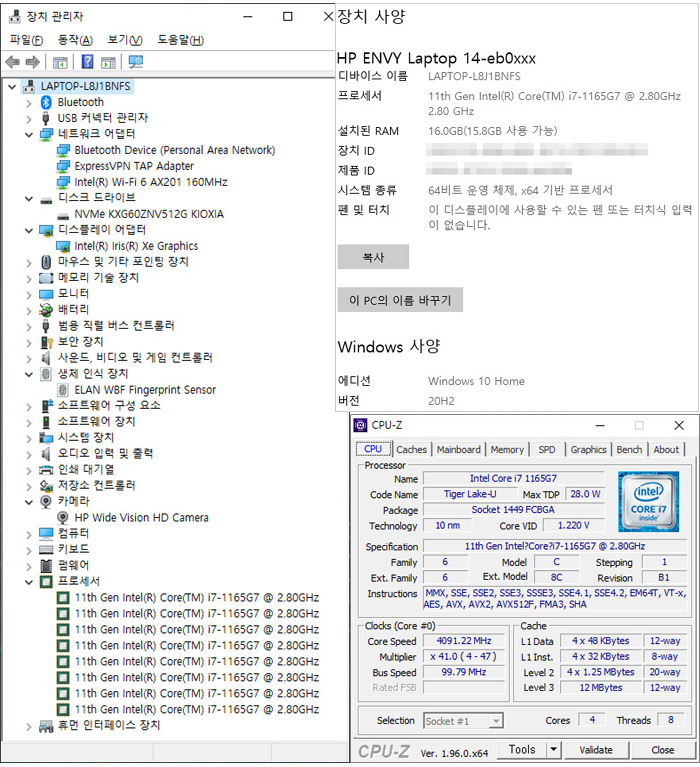Open the 파일(F) menu

click(x=26, y=40)
